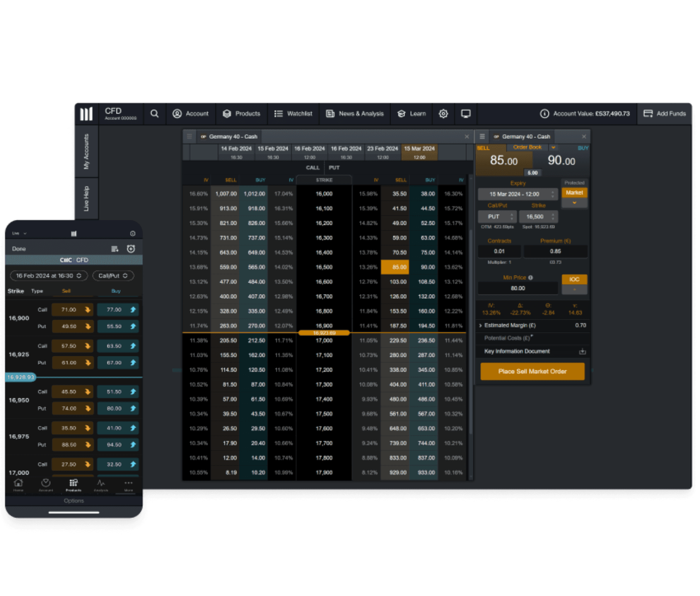The height and width of the screenshot is (596, 700).
Task: Click the monitor layout icon in the toolbar
Action: [x=465, y=114]
